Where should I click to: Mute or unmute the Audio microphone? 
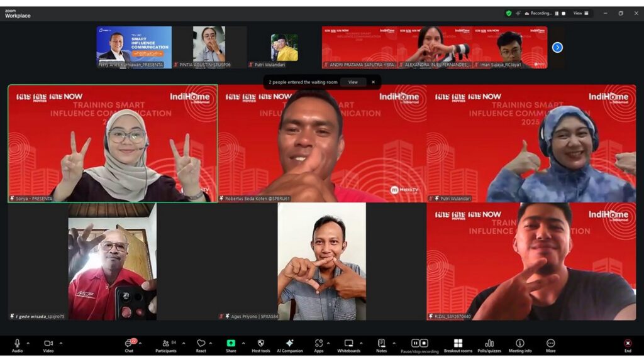click(17, 345)
